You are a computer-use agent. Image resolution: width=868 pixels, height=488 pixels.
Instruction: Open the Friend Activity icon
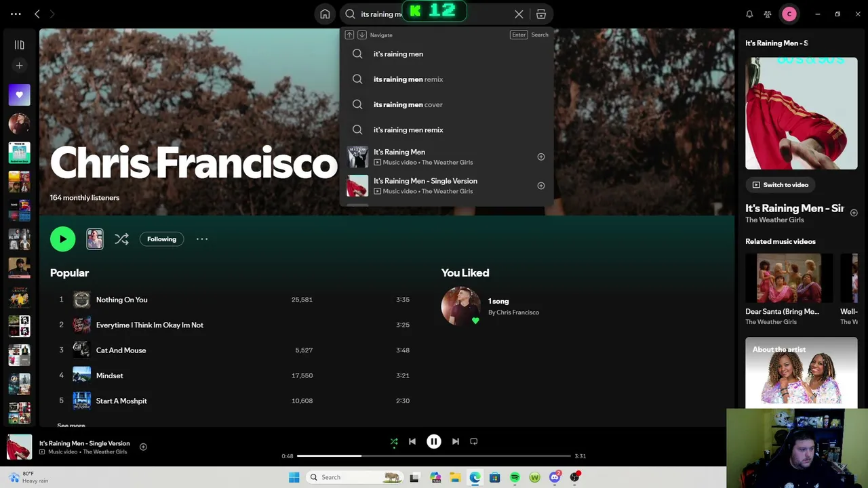(x=768, y=14)
